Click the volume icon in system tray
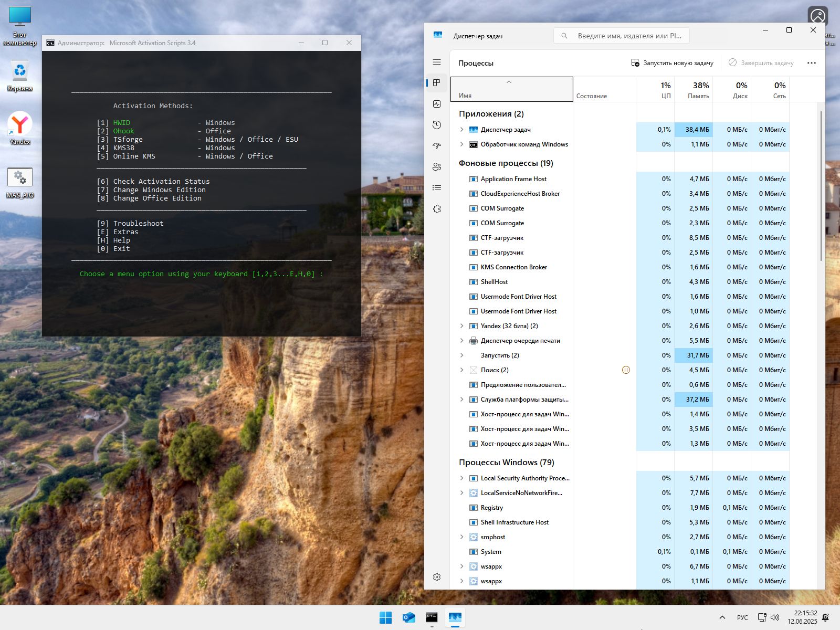840x630 pixels. pyautogui.click(x=775, y=617)
